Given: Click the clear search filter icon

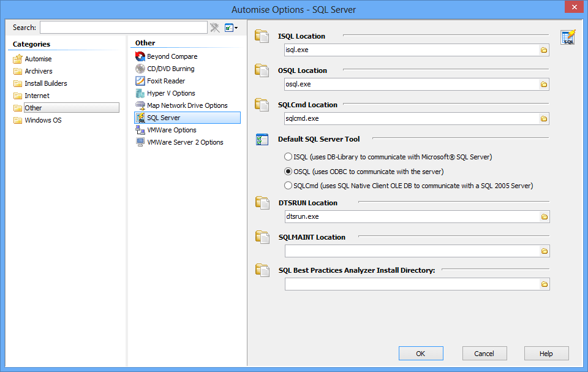Looking at the screenshot, I should [214, 28].
